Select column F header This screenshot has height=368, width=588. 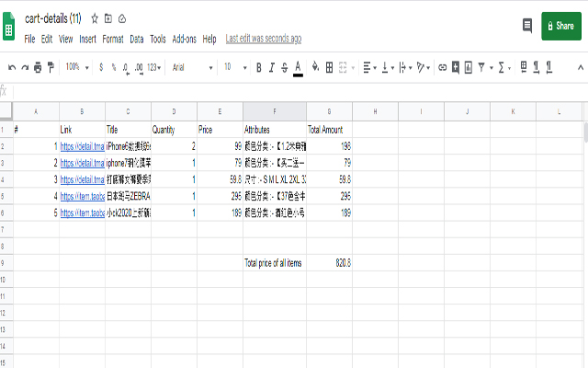click(x=275, y=111)
